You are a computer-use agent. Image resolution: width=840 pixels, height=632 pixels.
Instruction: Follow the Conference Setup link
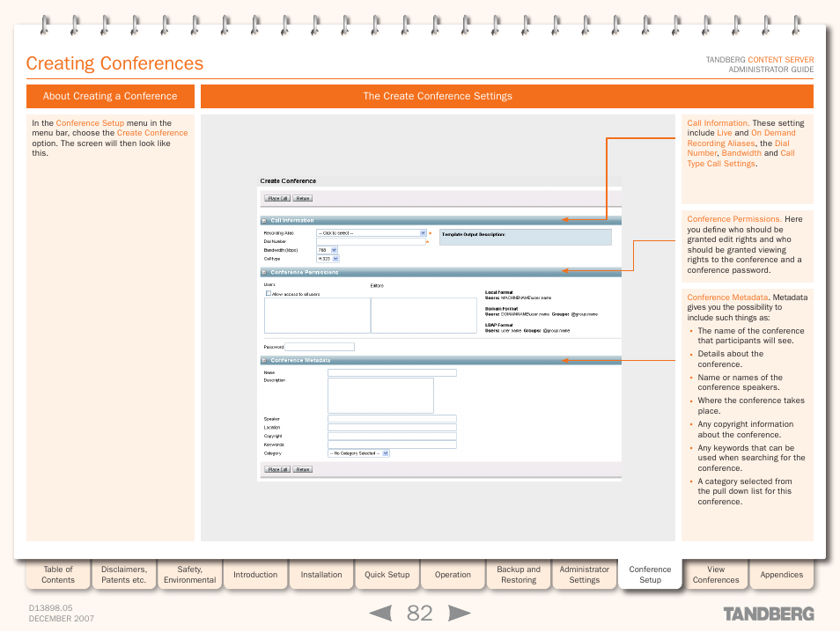tap(90, 123)
